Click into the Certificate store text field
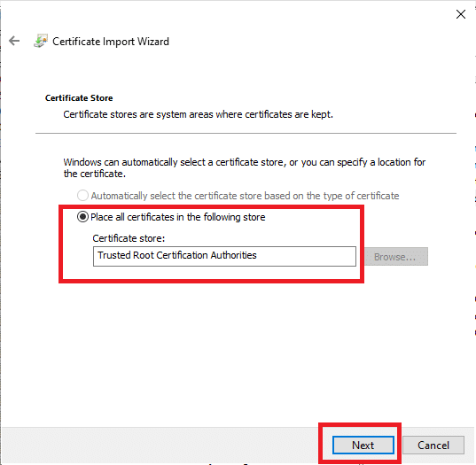The width and height of the screenshot is (476, 465). [224, 256]
